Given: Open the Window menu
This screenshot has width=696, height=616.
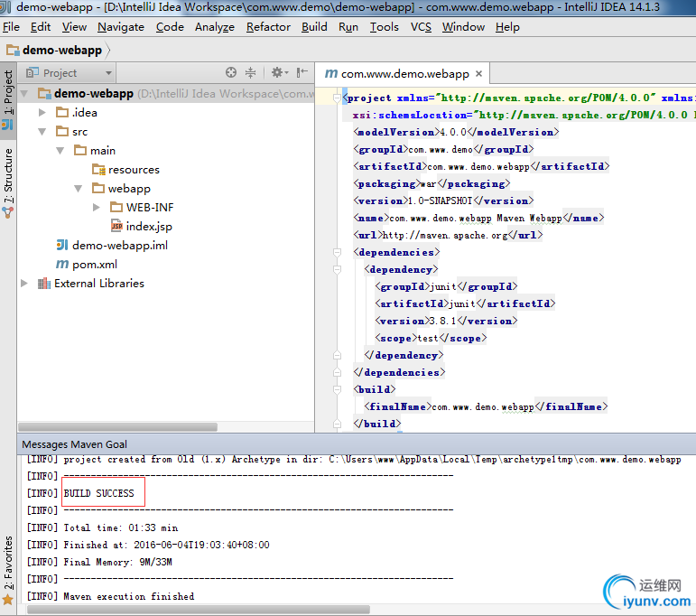Looking at the screenshot, I should [463, 27].
